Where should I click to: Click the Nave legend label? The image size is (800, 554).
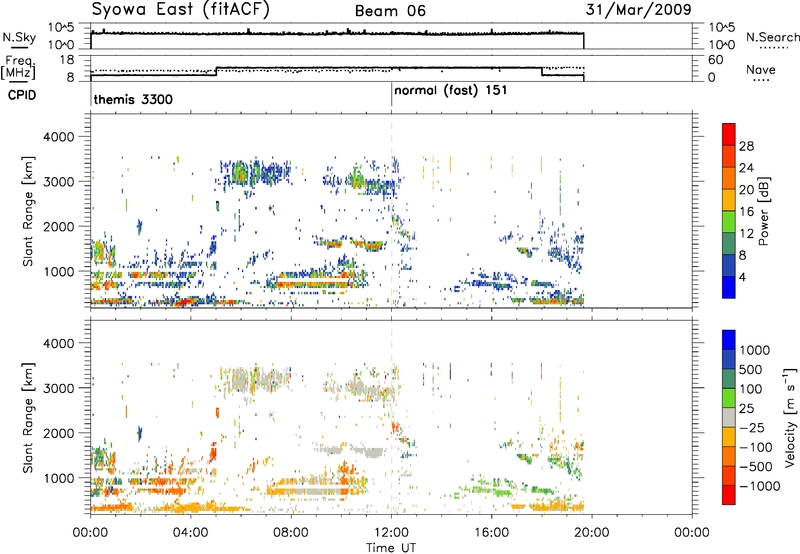(x=761, y=69)
